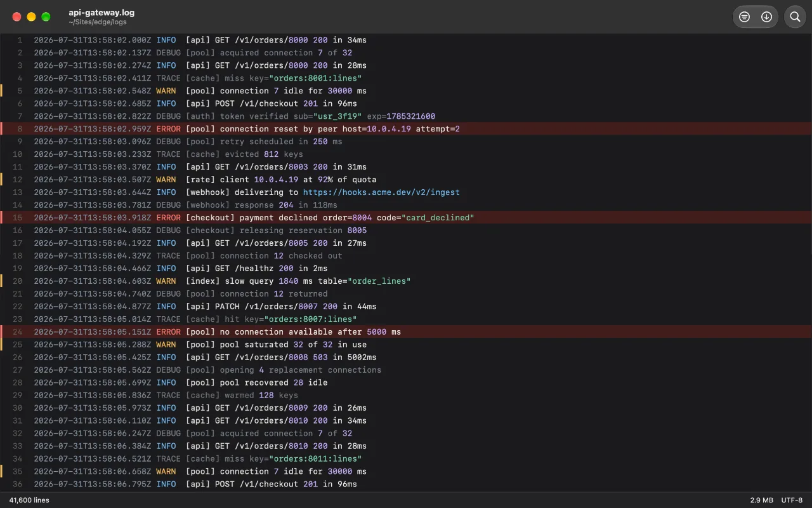Click the DEBUG line 'retry scheduled in 250 ms'
The height and width of the screenshot is (508, 812).
pyautogui.click(x=406, y=142)
